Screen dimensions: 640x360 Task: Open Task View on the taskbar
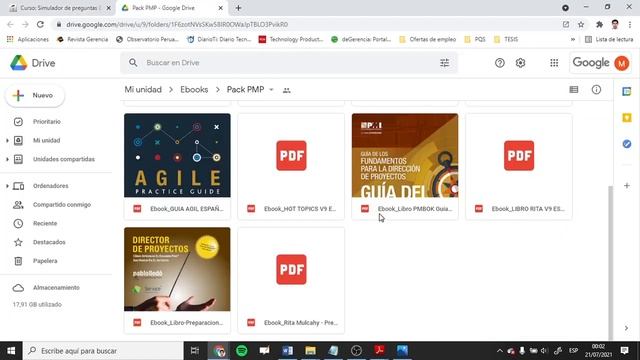click(195, 351)
